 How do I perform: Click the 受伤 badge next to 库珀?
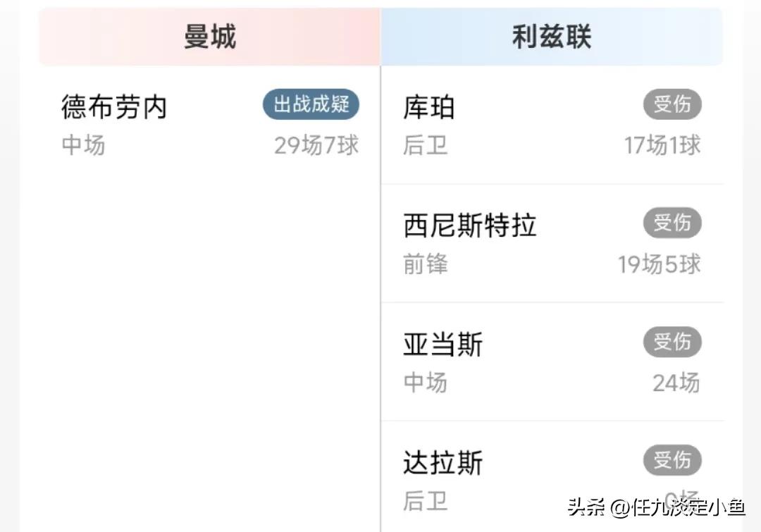[672, 104]
